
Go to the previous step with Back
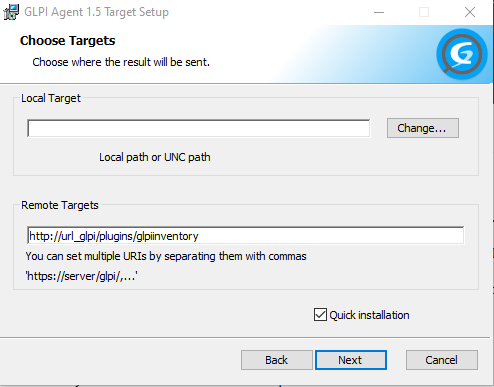coord(277,360)
